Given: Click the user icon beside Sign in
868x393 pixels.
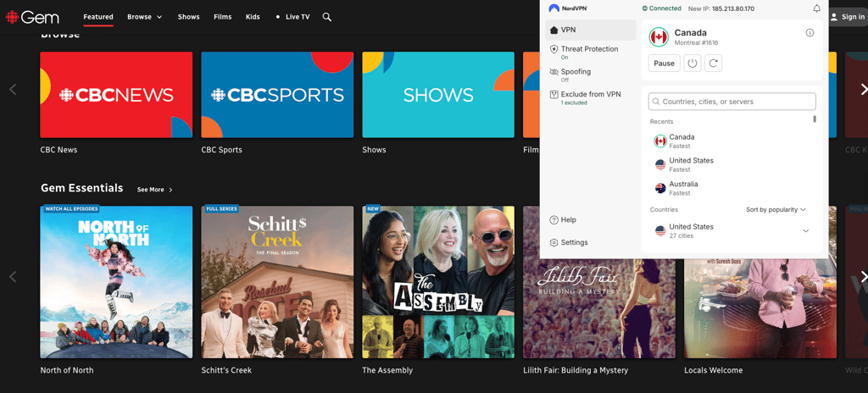Looking at the screenshot, I should 834,17.
